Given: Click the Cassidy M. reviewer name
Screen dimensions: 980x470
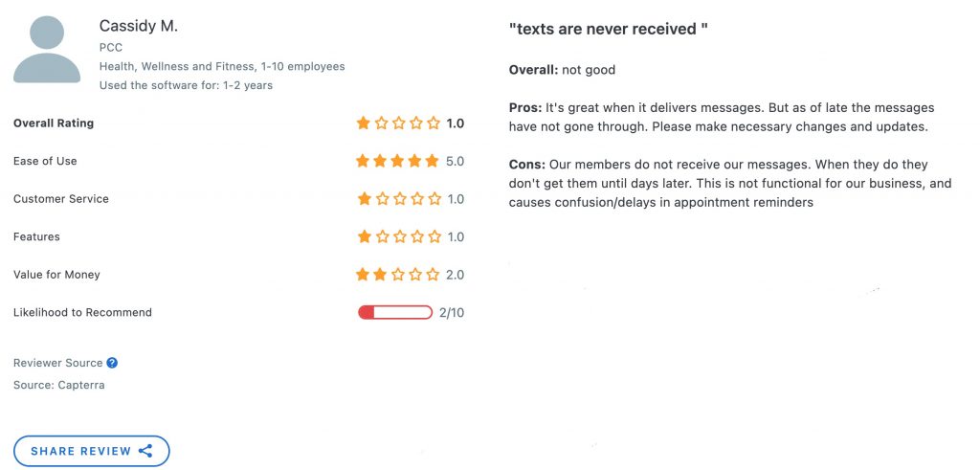Looking at the screenshot, I should point(139,26).
